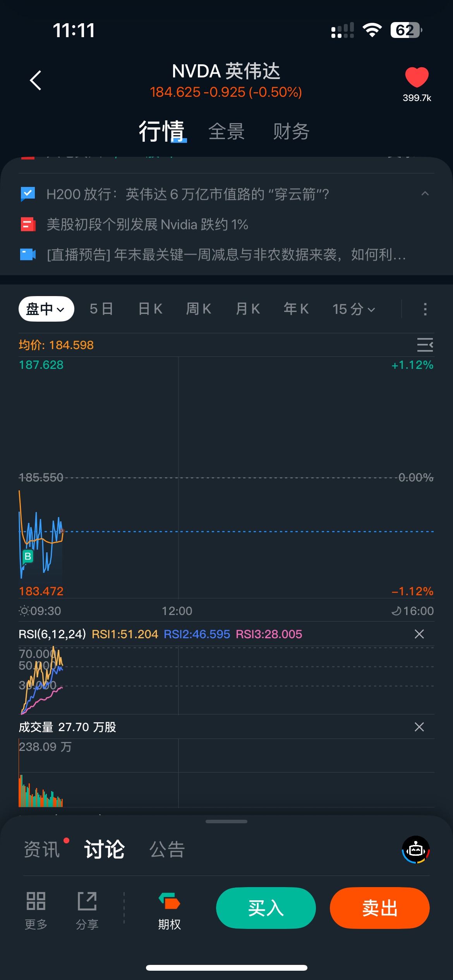Open the live broadcast preview item
The width and height of the screenshot is (453, 980).
(x=226, y=255)
